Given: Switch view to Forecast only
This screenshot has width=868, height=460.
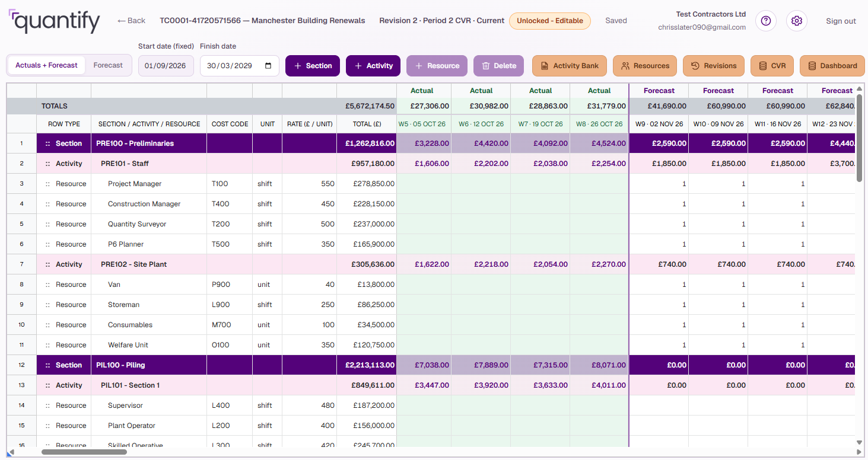Looking at the screenshot, I should tap(108, 65).
